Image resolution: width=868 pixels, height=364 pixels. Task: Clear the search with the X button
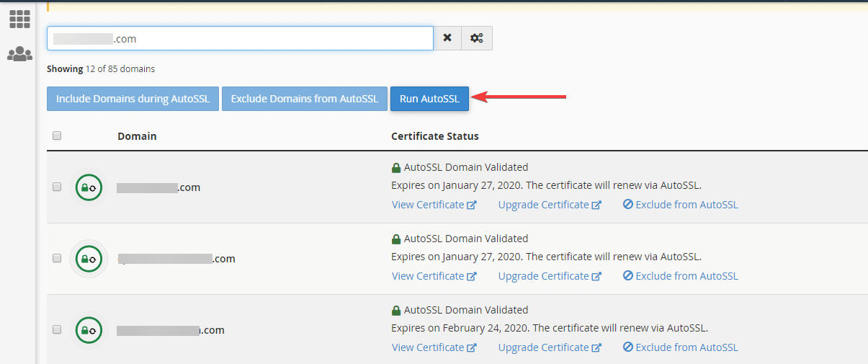pyautogui.click(x=447, y=38)
